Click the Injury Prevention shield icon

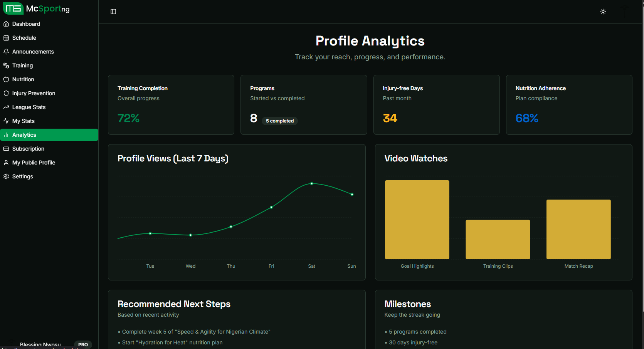pyautogui.click(x=6, y=93)
